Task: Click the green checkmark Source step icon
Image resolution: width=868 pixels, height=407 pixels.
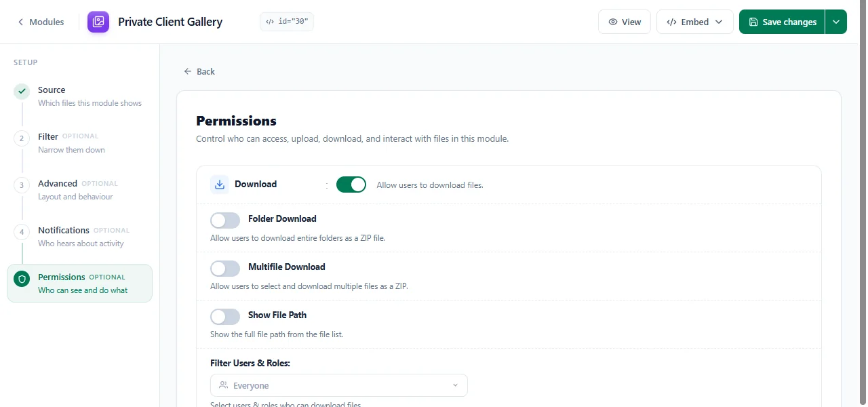Action: (22, 91)
